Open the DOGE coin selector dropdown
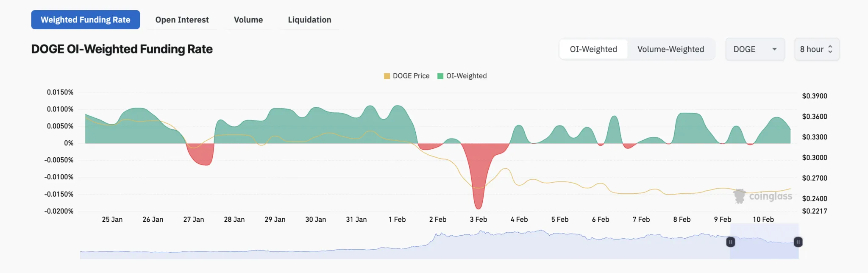The width and height of the screenshot is (868, 273). click(755, 49)
